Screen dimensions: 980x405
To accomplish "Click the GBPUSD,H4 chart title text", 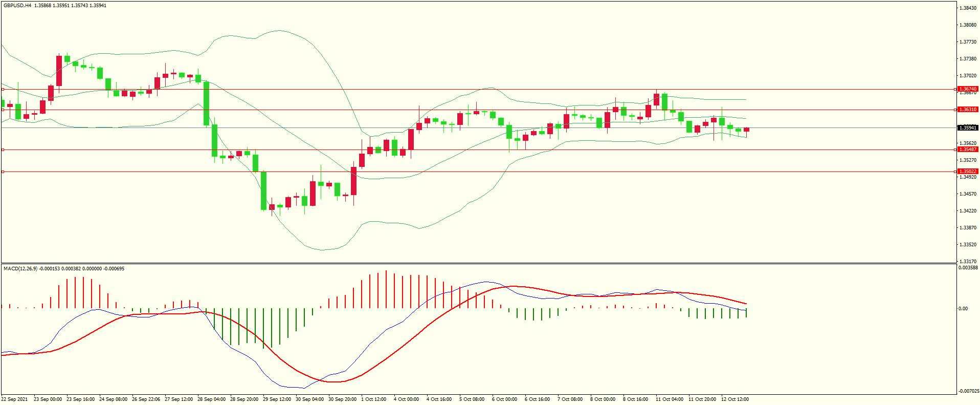I will [x=17, y=5].
